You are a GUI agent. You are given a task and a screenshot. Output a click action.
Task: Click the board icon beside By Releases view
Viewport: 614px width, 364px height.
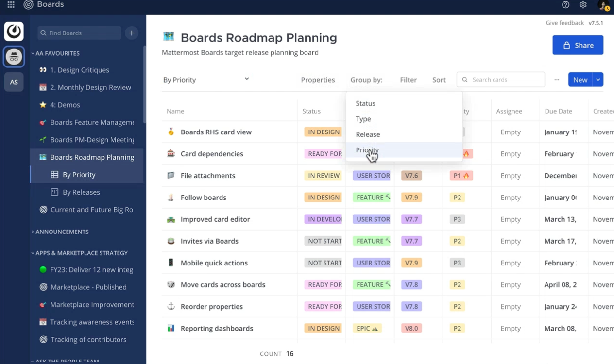[55, 192]
